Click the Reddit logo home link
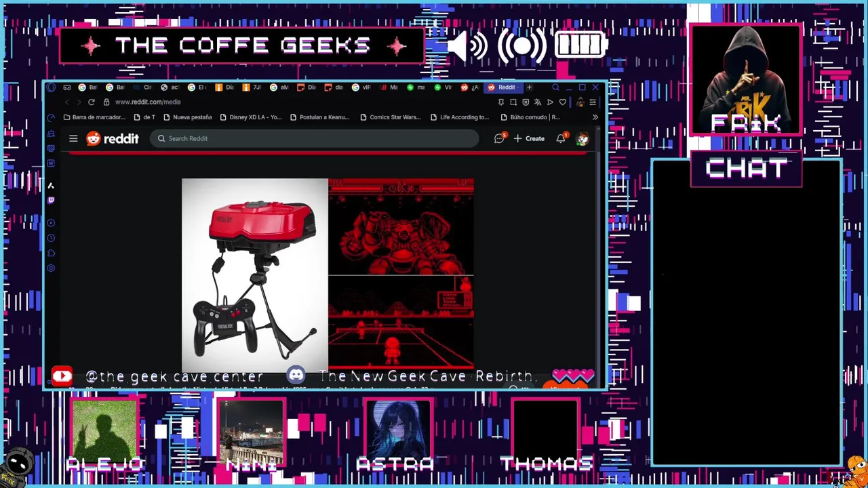Screen dimensions: 868x488 [x=113, y=138]
